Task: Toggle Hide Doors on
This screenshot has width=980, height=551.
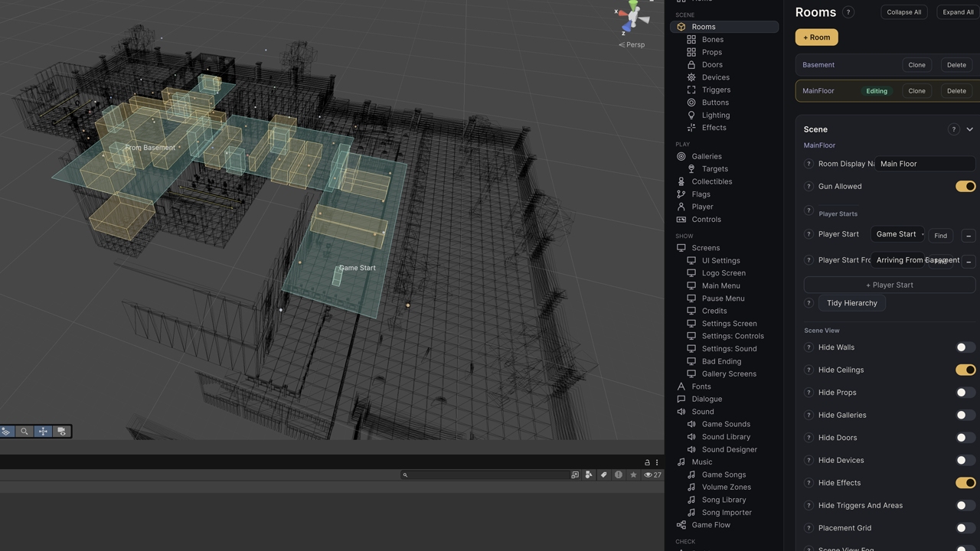Action: coord(965,438)
